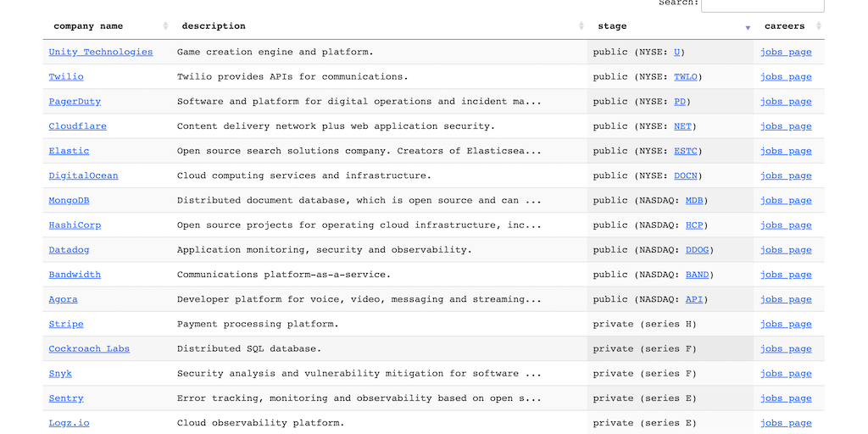Open the Sentry company link
Screen dimensions: 868x434
(66, 398)
